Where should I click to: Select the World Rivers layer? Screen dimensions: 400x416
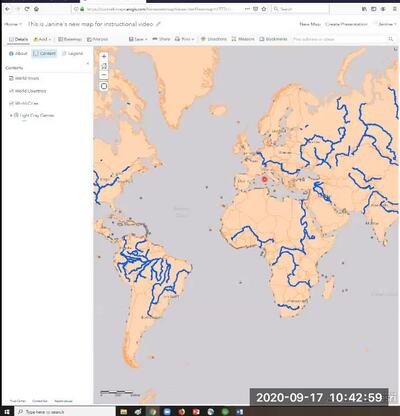click(27, 78)
